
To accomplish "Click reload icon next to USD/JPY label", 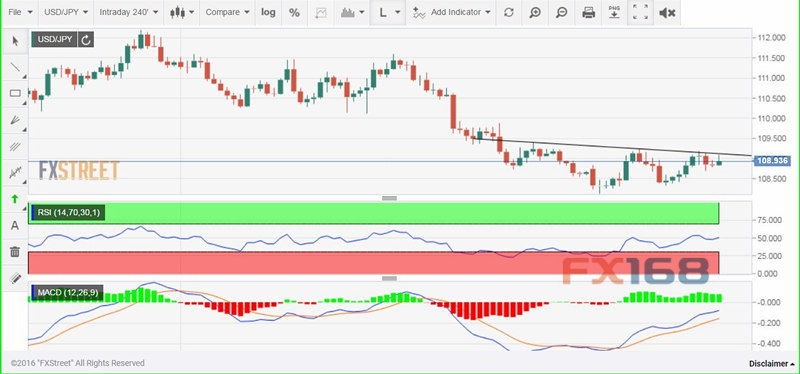I will (x=86, y=39).
